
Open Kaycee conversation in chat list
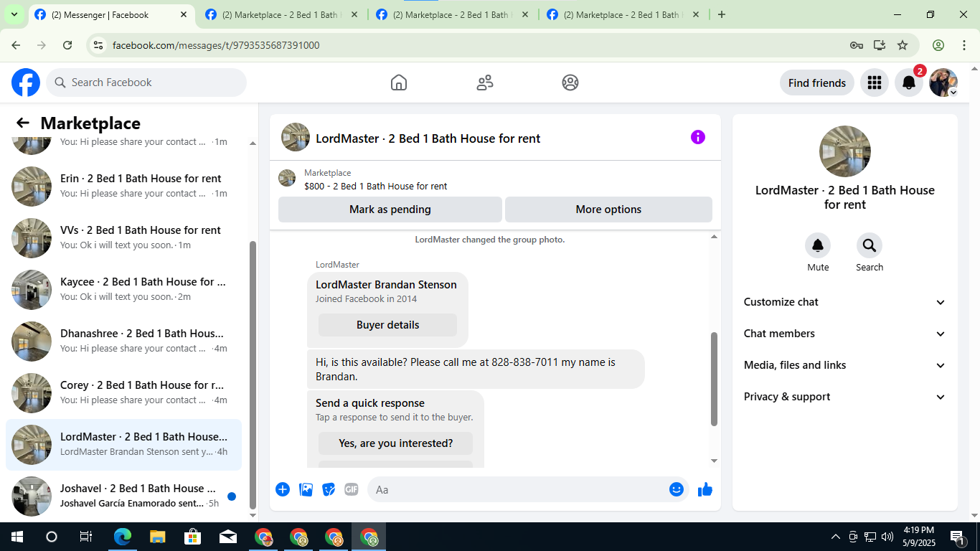click(123, 290)
